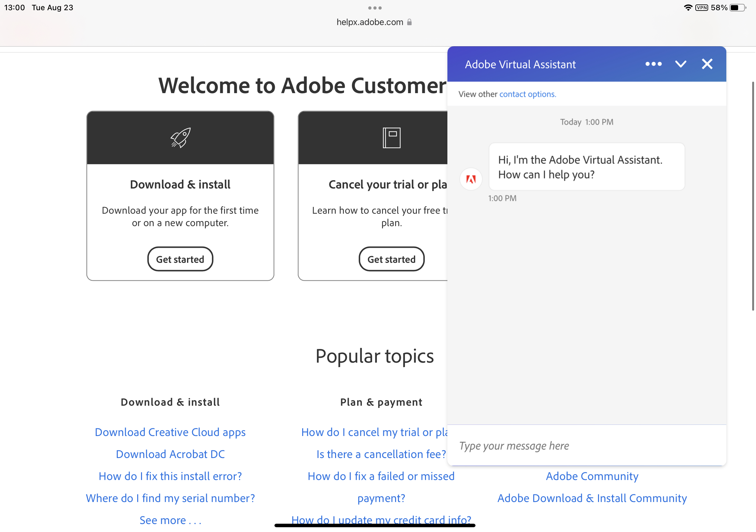Tap the VPN indicator in the status bar

tap(702, 7)
